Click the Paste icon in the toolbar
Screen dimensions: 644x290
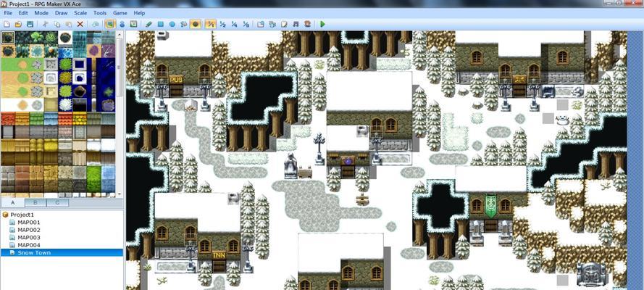tap(69, 24)
